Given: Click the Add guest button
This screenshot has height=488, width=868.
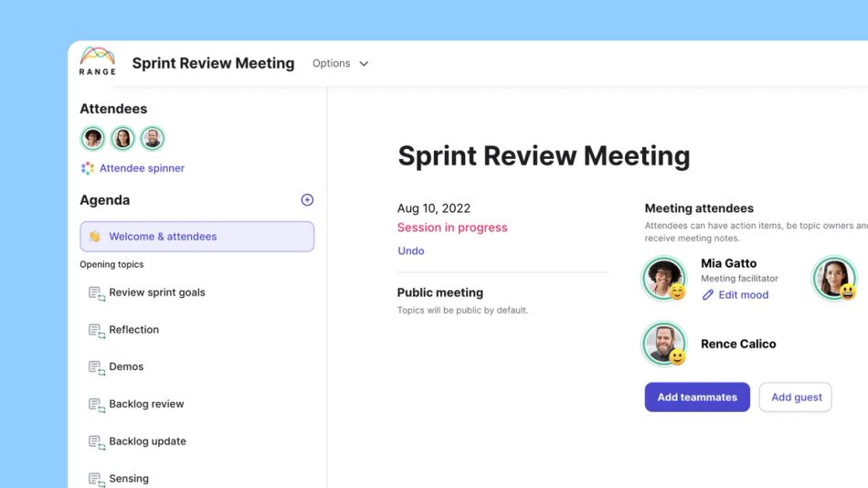Looking at the screenshot, I should pos(796,398).
